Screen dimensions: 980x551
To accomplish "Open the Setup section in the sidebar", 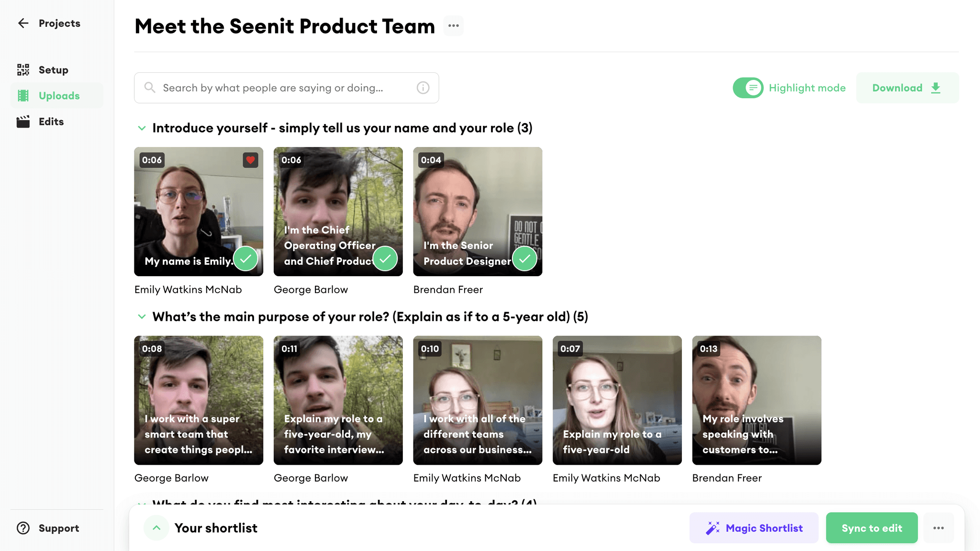I will coord(22,69).
